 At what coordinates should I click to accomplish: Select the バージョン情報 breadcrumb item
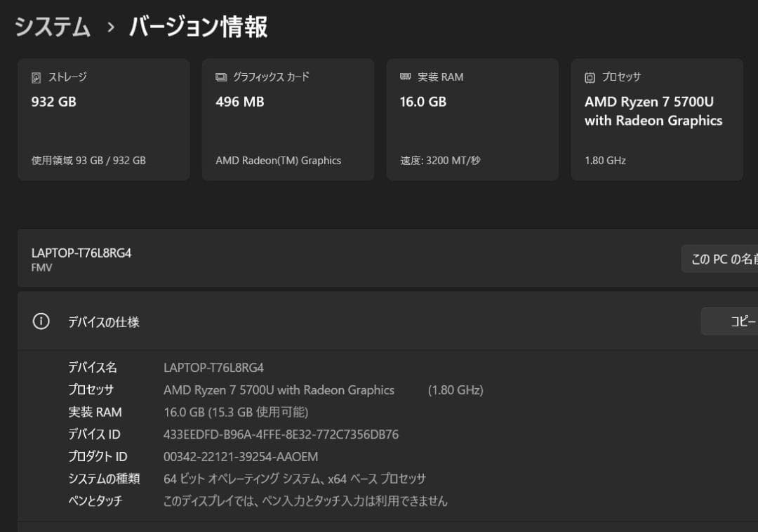coord(199,26)
